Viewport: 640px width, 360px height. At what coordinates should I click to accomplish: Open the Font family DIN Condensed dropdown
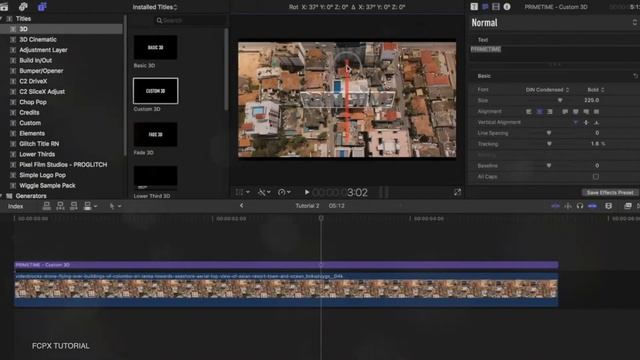pos(547,89)
